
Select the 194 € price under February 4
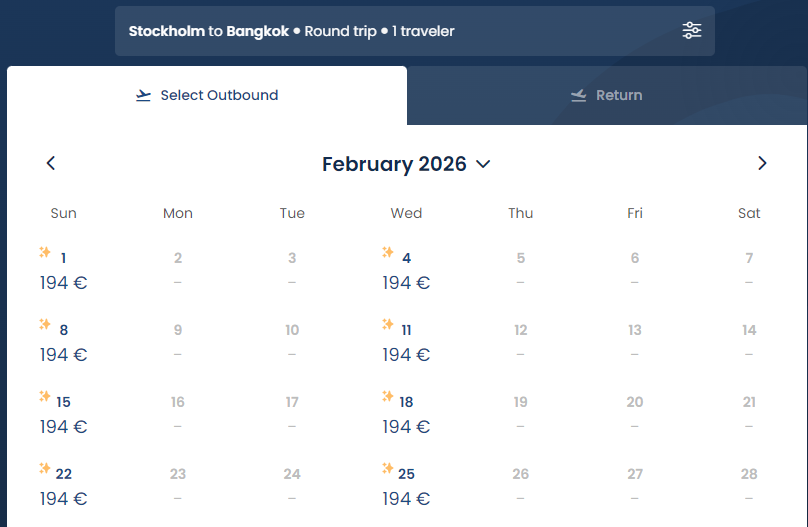tap(406, 283)
